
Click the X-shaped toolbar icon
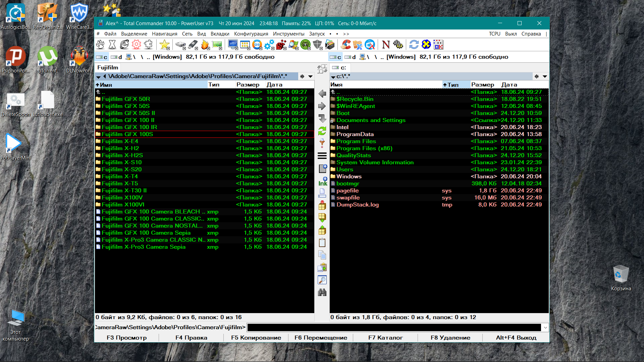pyautogui.click(x=112, y=45)
